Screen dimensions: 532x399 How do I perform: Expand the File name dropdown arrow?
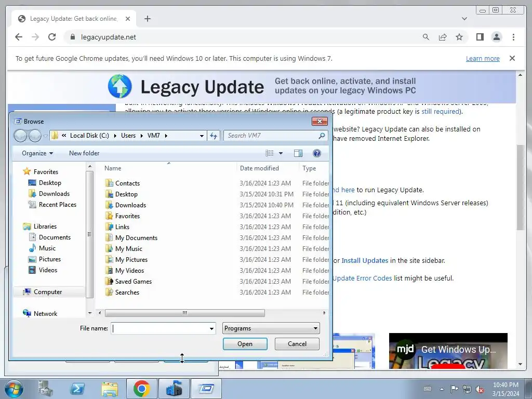click(211, 328)
